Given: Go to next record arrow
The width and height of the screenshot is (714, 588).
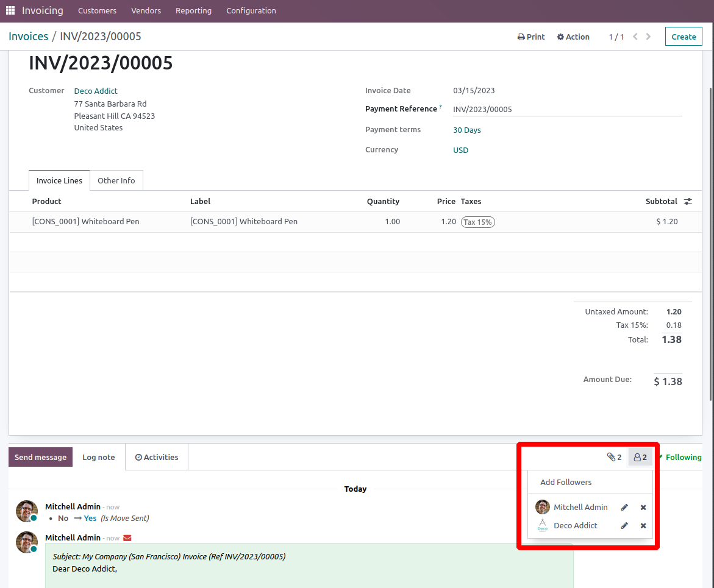Looking at the screenshot, I should coord(648,37).
